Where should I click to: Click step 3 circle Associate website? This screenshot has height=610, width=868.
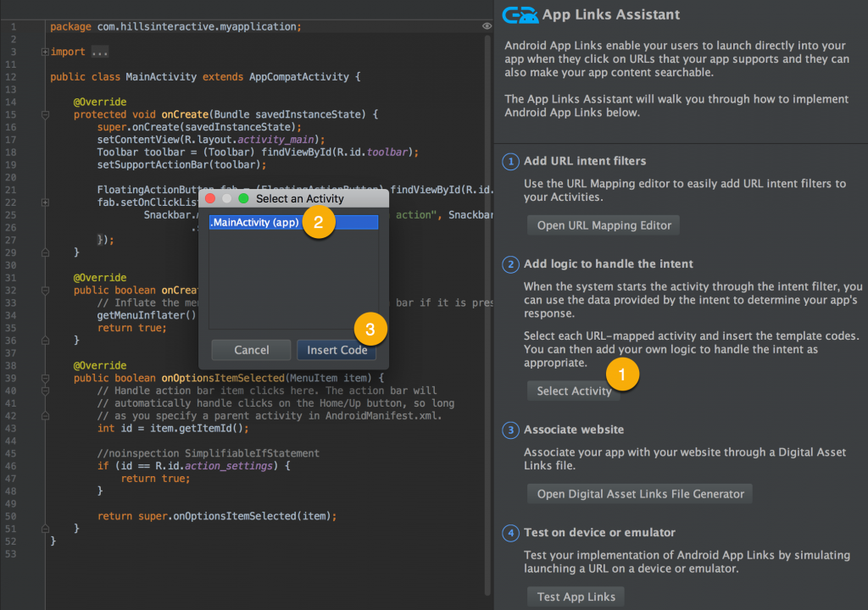(x=510, y=430)
